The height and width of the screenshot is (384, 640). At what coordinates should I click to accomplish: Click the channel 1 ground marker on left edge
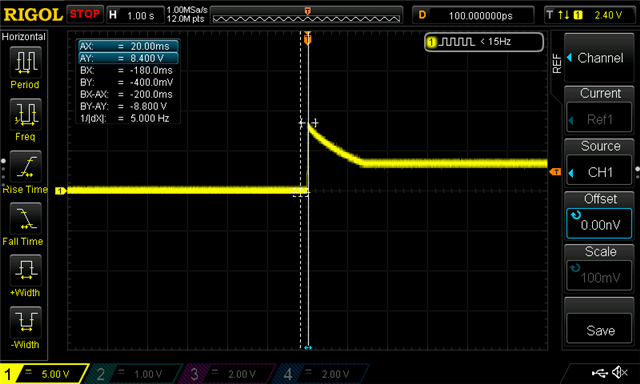tap(60, 191)
